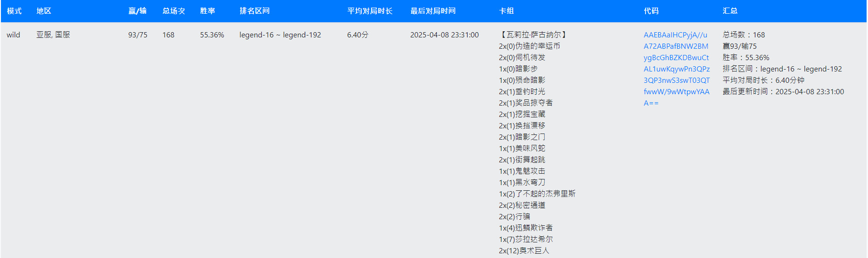Click the 亚服, 国服 region cell
The width and height of the screenshot is (868, 258).
point(53,35)
